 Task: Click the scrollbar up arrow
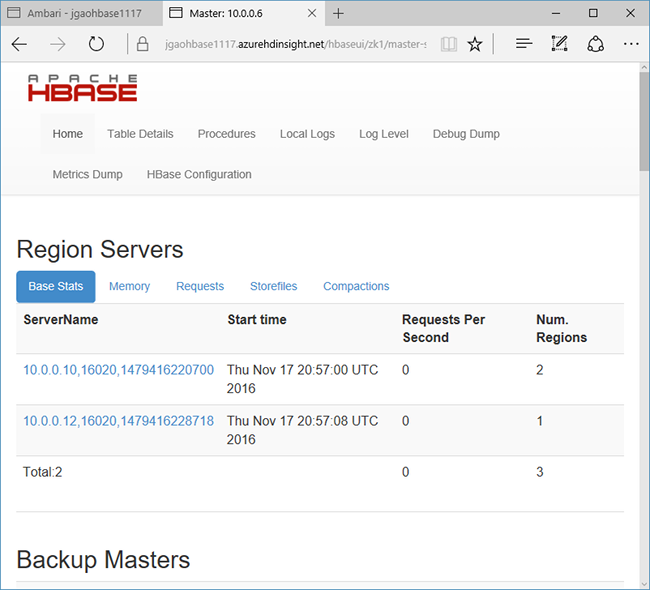click(x=644, y=67)
